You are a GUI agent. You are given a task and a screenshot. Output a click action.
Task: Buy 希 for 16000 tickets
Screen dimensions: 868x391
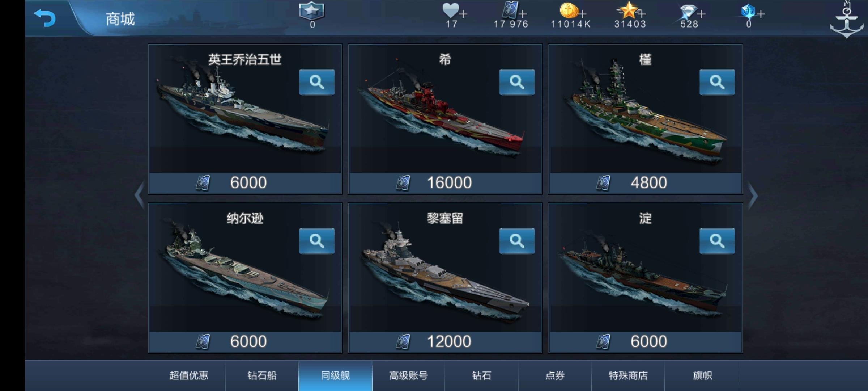tap(445, 183)
